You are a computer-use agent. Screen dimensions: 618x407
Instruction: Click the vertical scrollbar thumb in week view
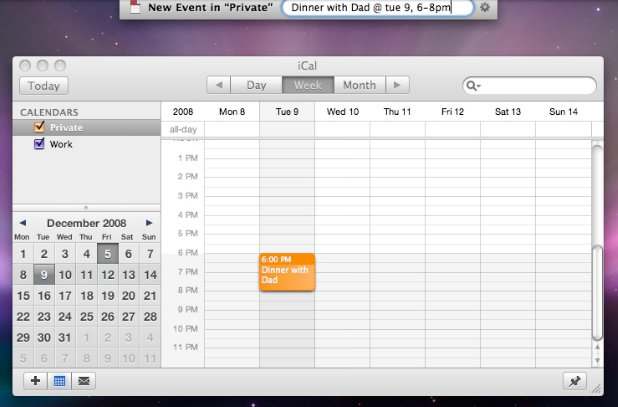click(598, 292)
